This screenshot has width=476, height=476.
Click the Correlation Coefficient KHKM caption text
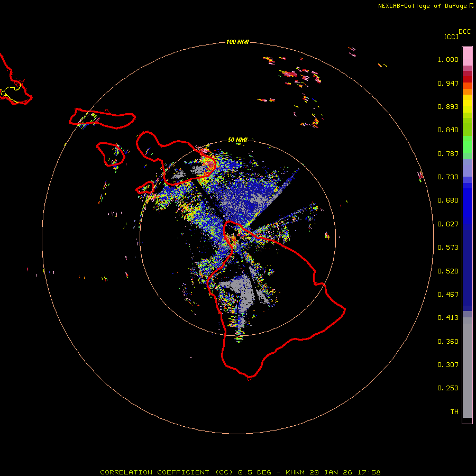click(240, 472)
